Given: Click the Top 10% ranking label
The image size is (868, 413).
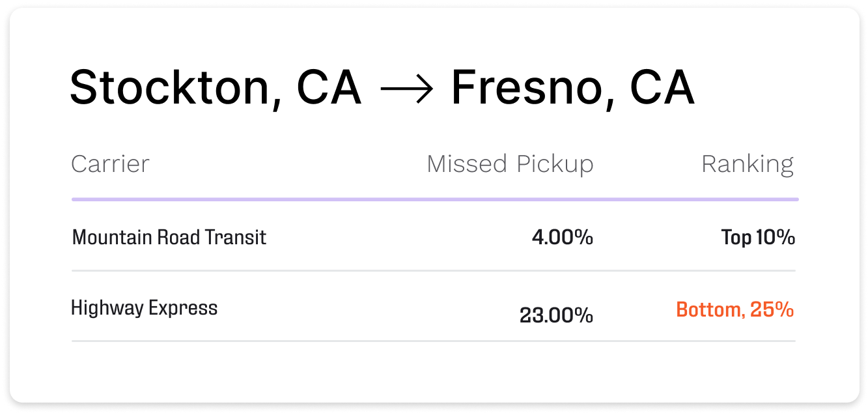Looking at the screenshot, I should point(758,238).
